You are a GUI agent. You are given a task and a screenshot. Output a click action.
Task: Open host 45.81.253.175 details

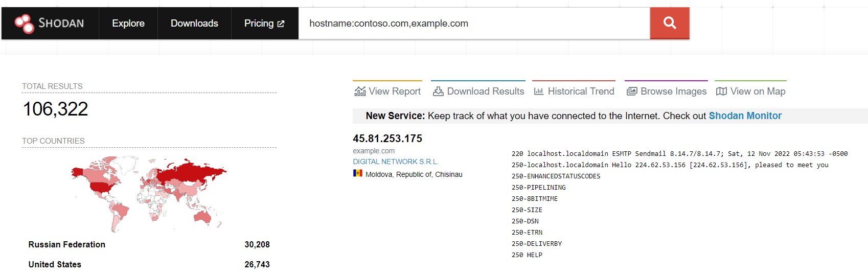387,139
